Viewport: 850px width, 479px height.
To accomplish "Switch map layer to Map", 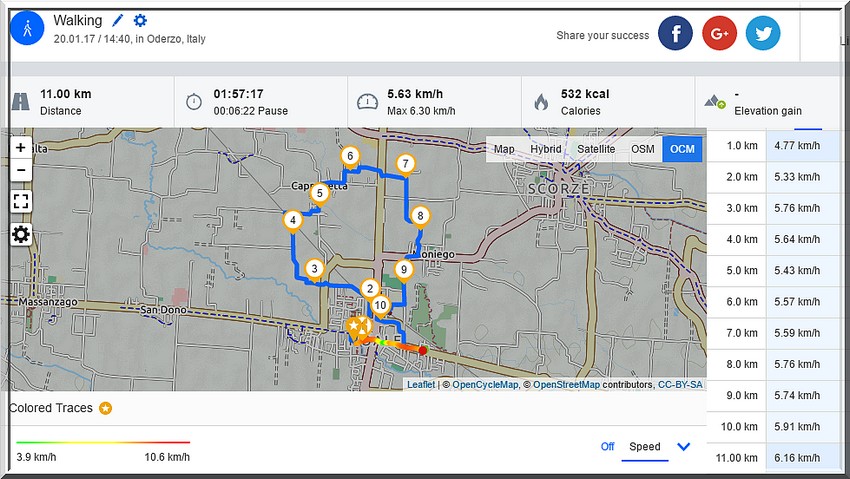I will coord(504,149).
